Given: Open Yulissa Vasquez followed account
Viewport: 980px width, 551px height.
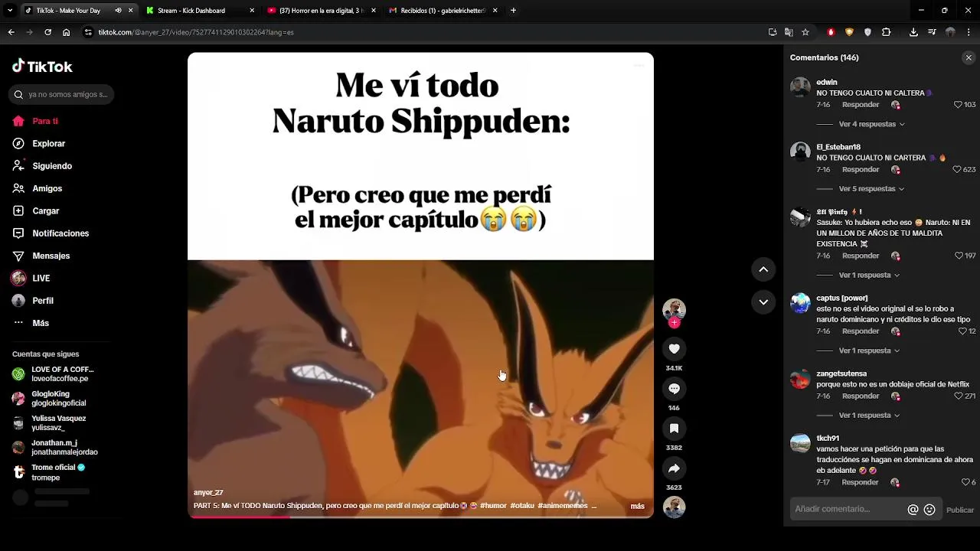Looking at the screenshot, I should point(50,423).
